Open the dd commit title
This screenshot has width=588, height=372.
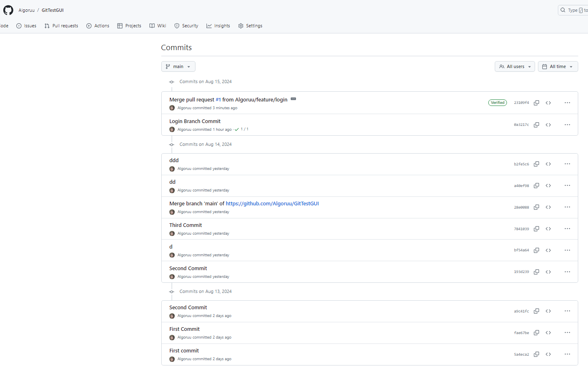(x=172, y=182)
